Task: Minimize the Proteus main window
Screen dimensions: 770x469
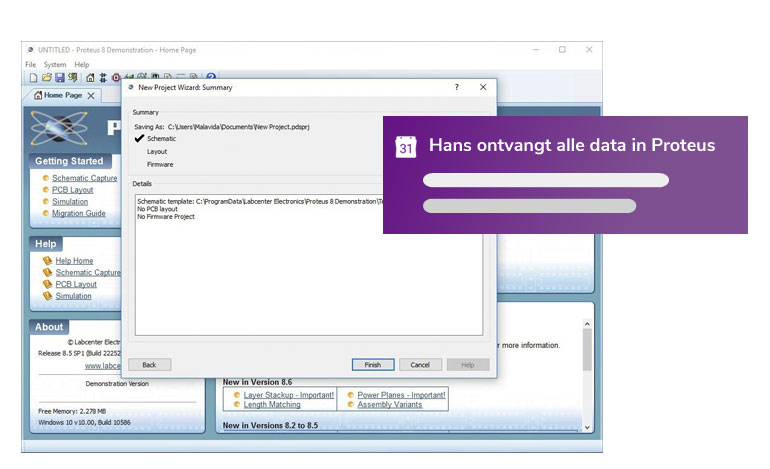Action: 536,50
